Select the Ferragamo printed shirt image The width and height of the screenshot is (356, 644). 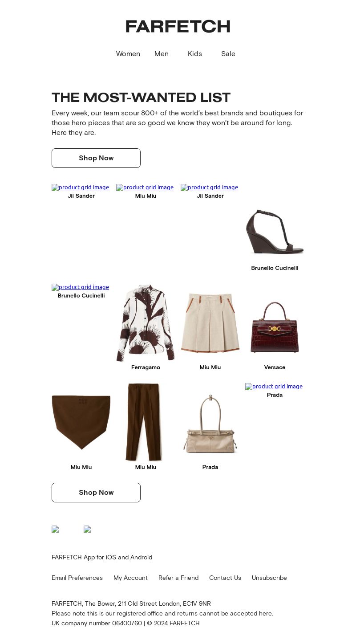click(x=146, y=323)
